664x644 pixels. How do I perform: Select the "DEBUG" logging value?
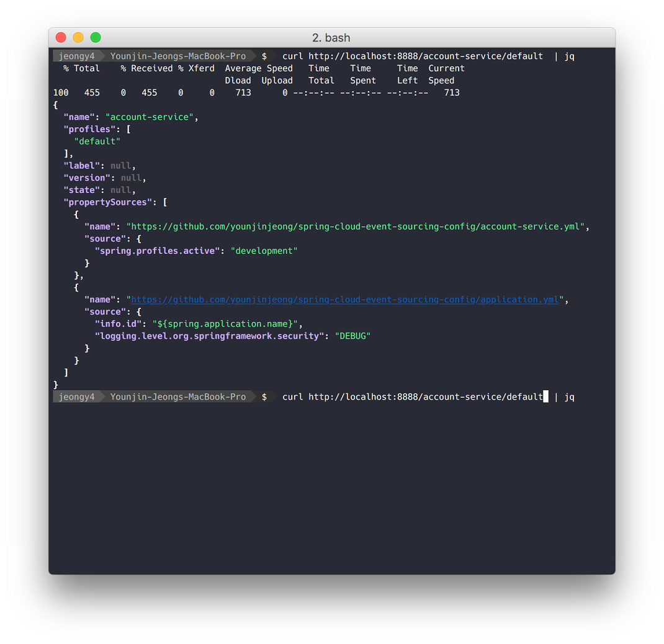click(x=352, y=336)
